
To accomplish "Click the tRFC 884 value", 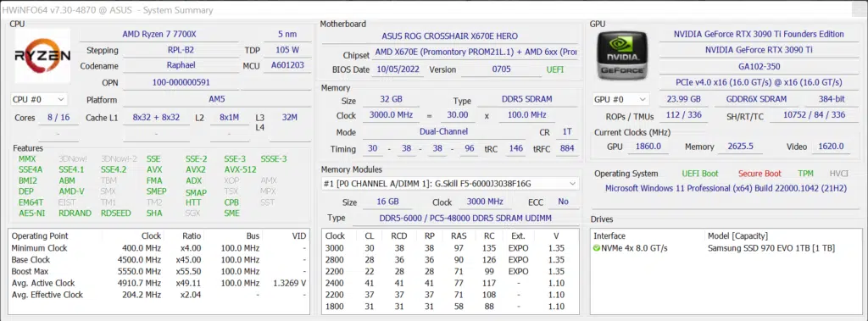I will pos(567,148).
